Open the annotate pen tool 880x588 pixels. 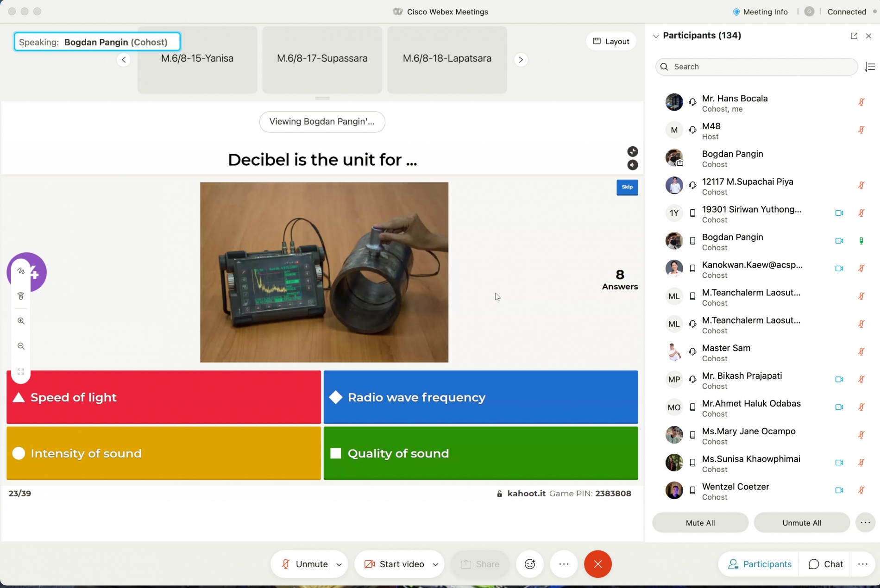coord(21,271)
